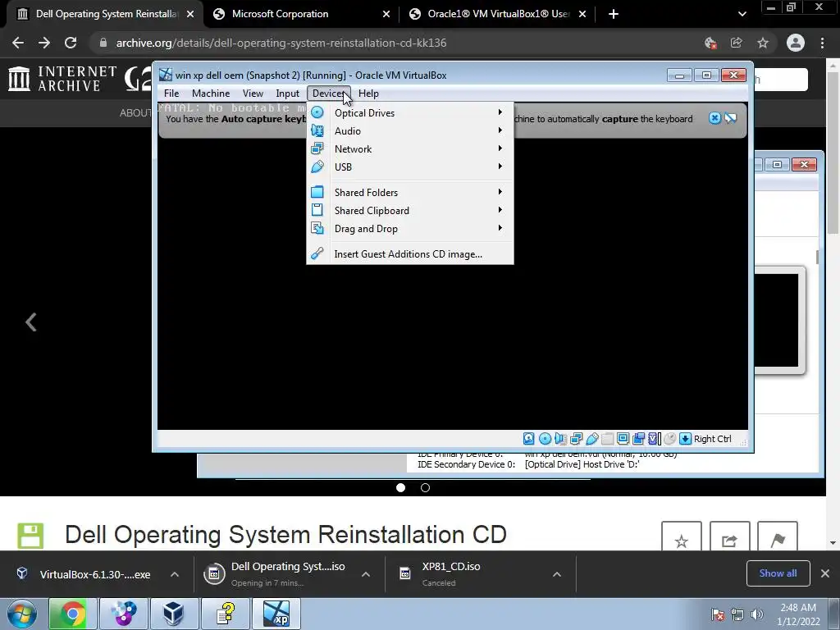Open the Chrome three-dot menu
Image resolution: width=840 pixels, height=630 pixels.
pos(822,43)
